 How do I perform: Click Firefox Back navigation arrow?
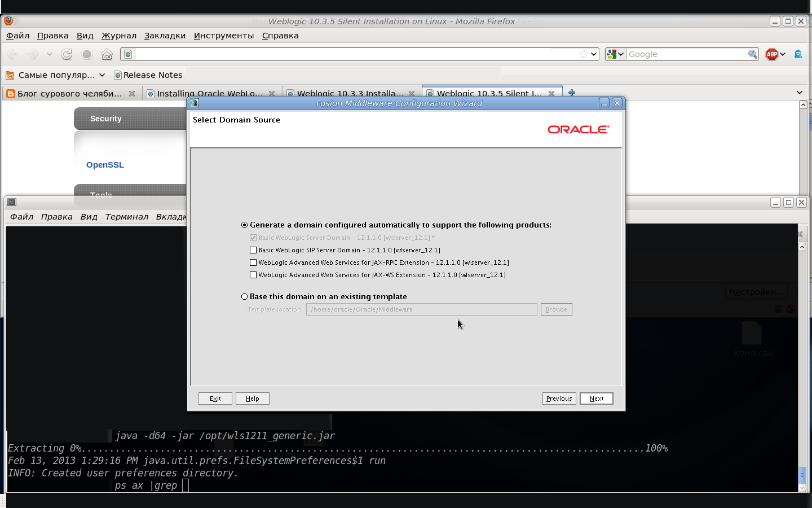tap(12, 54)
